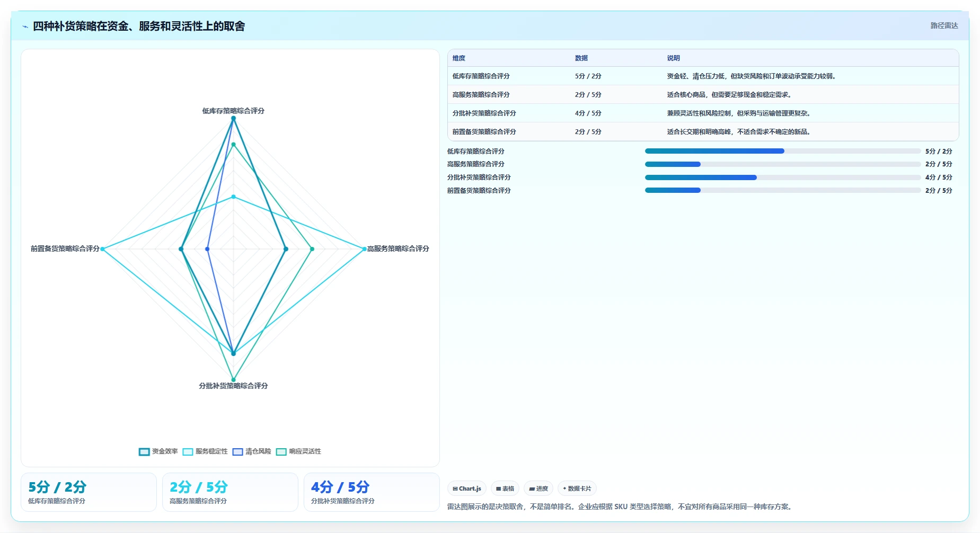
Task: Click the footer note starting 雷达图展示的是决策取舍
Action: [x=621, y=507]
